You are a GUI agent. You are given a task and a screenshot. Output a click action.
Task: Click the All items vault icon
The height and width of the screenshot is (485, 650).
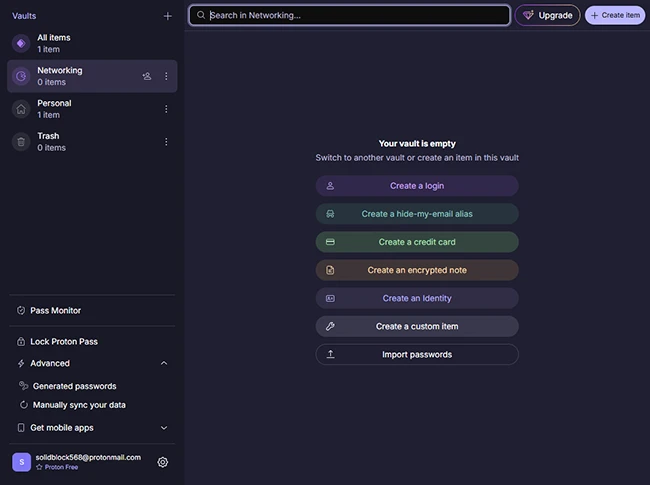point(21,43)
